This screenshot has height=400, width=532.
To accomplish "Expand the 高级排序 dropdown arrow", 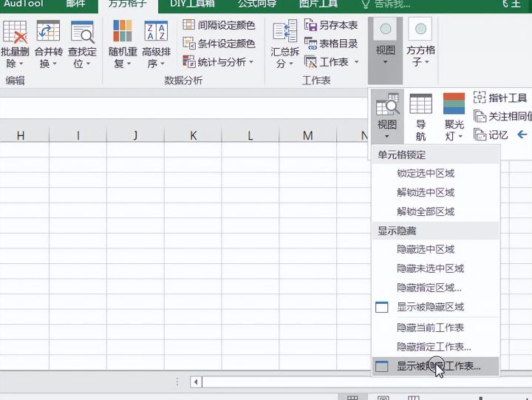I will click(x=162, y=64).
